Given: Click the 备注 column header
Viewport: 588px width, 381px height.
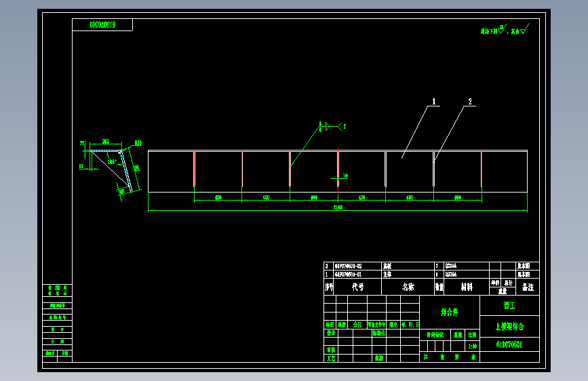Looking at the screenshot, I should pyautogui.click(x=528, y=287).
